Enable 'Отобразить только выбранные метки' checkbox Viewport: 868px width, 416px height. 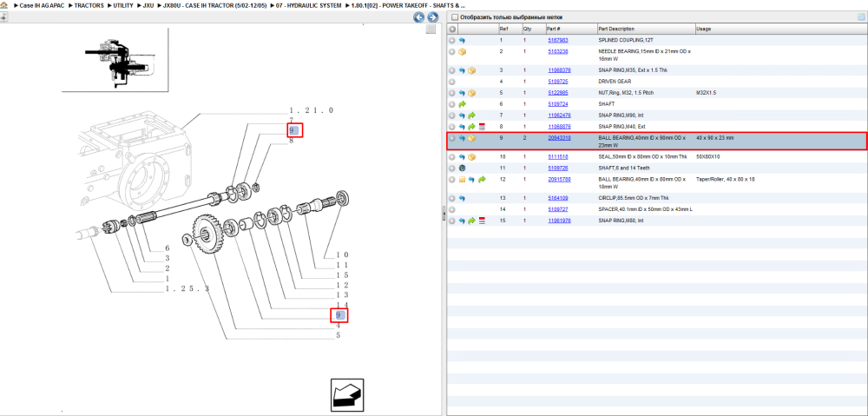click(455, 17)
